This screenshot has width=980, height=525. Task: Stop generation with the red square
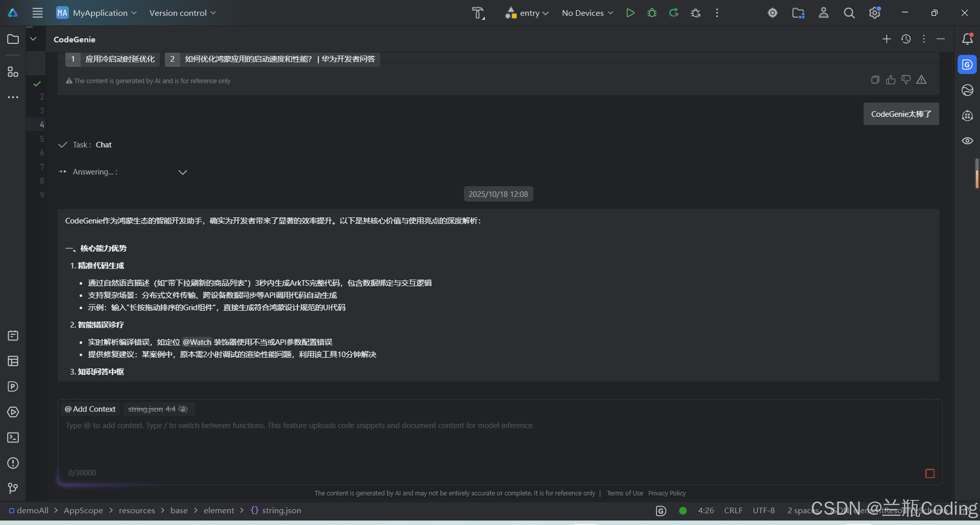[930, 473]
